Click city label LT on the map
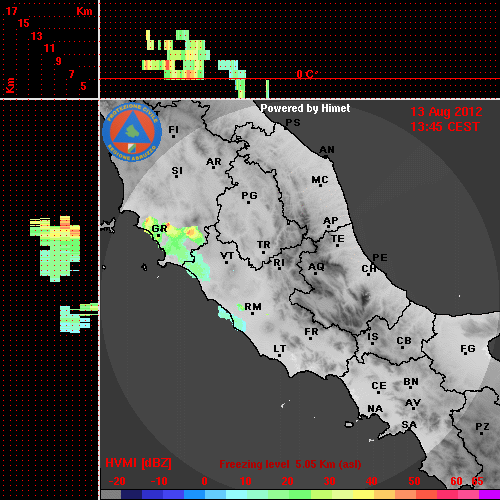 click(x=280, y=349)
